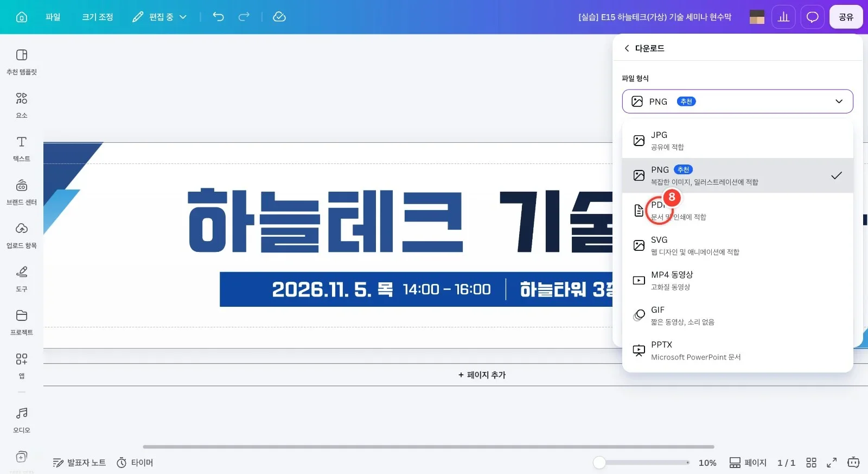Click the user avatar thumbnail

[x=757, y=17]
